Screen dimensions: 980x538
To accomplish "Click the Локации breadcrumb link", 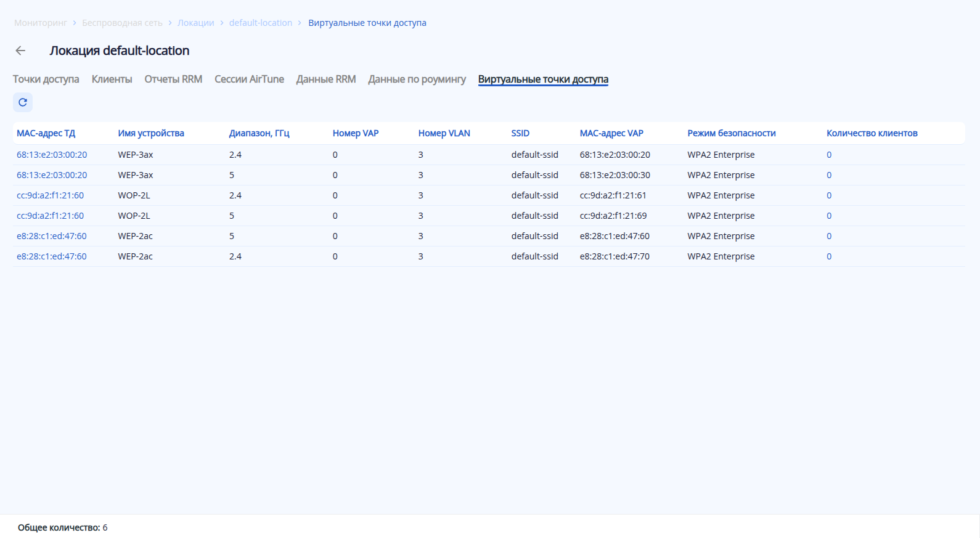I will [196, 23].
